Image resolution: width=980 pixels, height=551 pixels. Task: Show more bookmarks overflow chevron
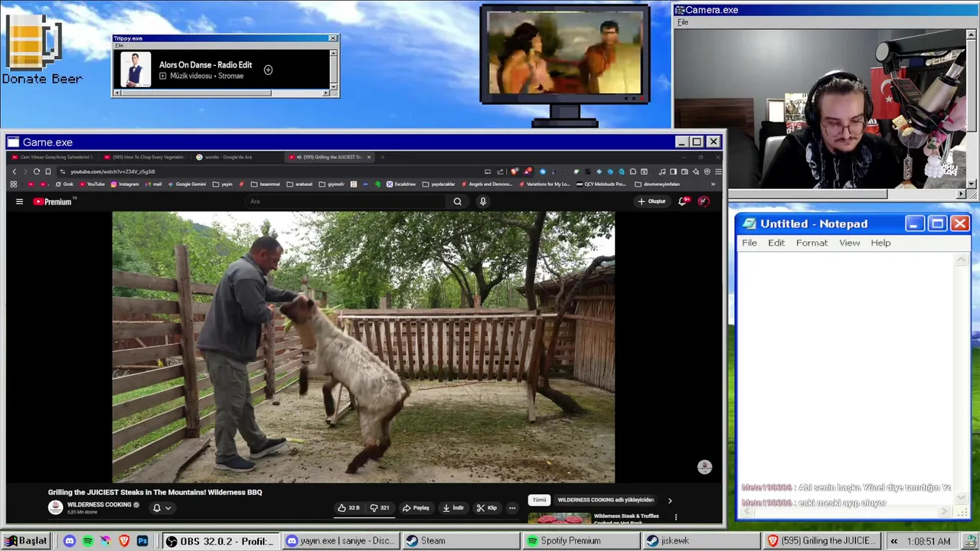713,184
